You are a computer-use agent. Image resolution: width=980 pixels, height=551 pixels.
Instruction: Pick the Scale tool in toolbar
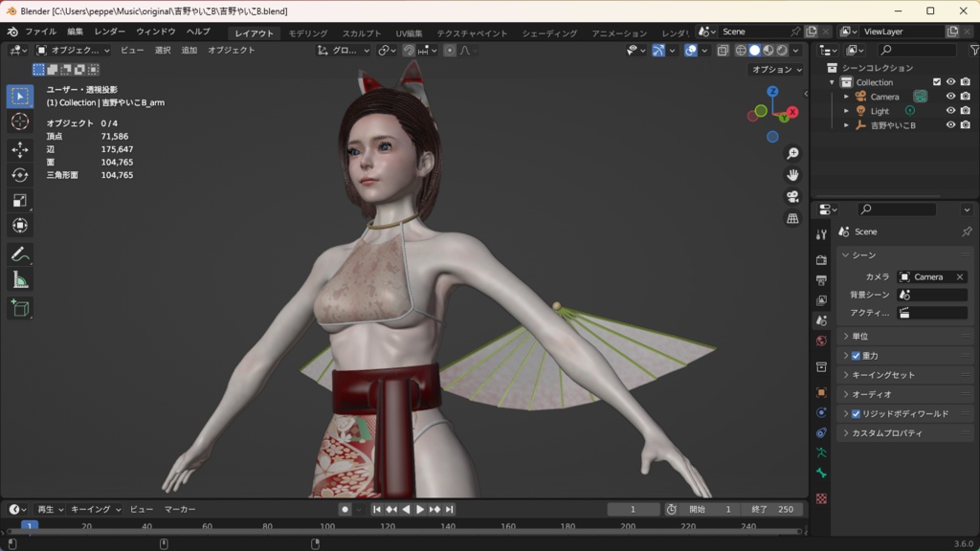pyautogui.click(x=20, y=201)
